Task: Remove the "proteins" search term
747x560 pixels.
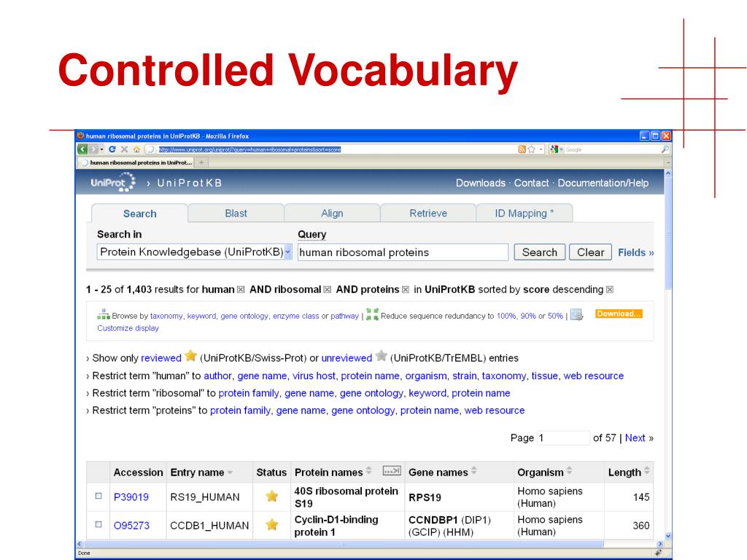Action: [x=406, y=289]
